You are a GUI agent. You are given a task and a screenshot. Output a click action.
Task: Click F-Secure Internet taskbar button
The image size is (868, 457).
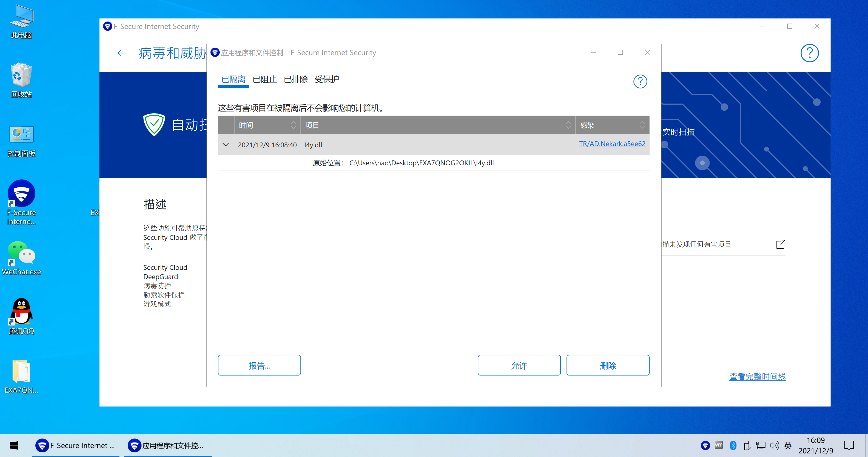pyautogui.click(x=75, y=445)
